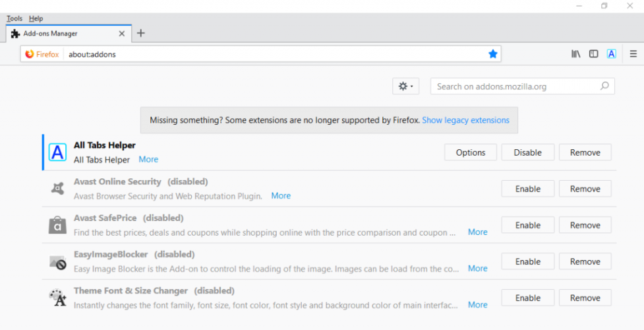Screen dimensions: 644x330
Task: Toggle the sidebar view icon
Action: point(593,54)
